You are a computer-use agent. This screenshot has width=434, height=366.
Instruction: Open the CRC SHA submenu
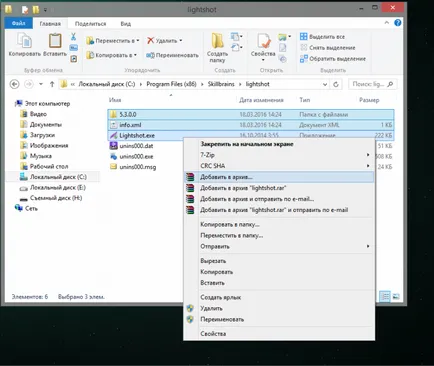tap(279, 166)
